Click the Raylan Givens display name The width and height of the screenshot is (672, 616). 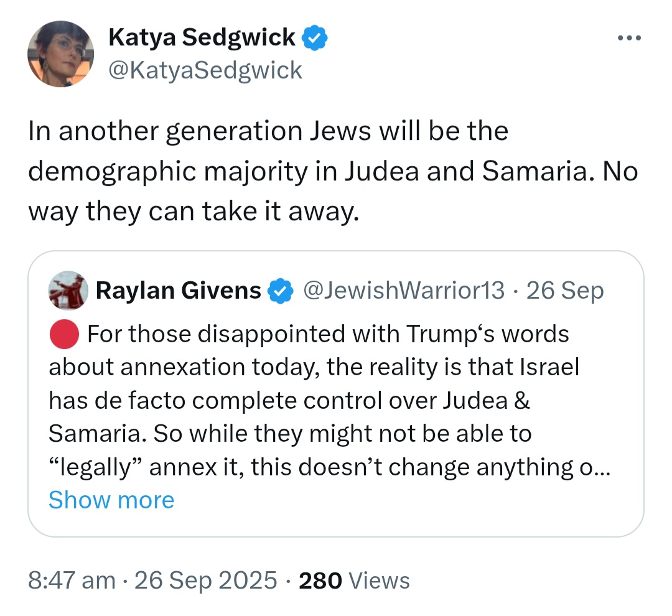pyautogui.click(x=179, y=291)
